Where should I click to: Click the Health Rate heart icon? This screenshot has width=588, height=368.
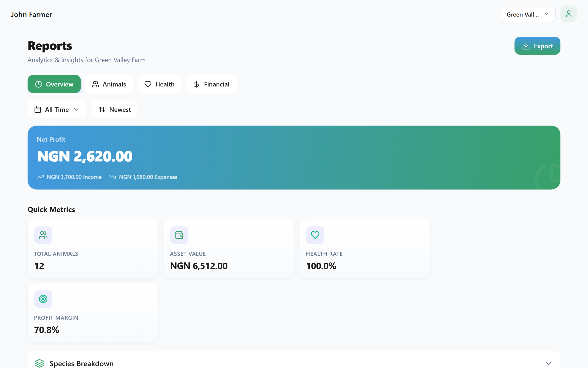coord(315,235)
